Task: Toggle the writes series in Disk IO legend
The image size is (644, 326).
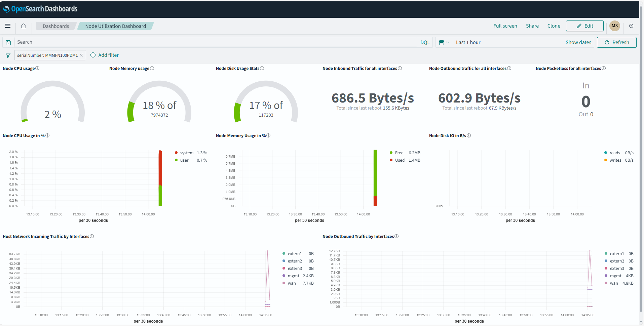Action: (x=615, y=160)
